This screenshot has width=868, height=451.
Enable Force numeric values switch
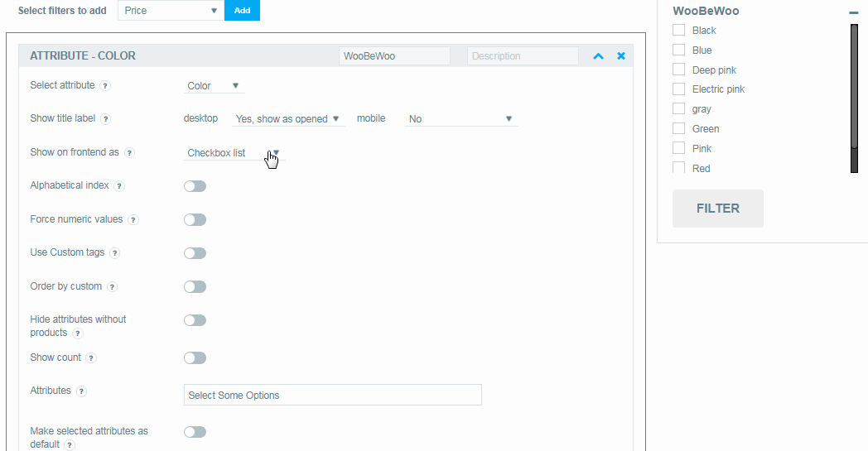(x=195, y=219)
